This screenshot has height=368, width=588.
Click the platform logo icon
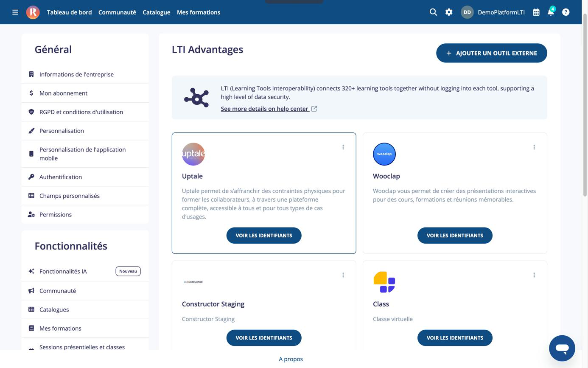[x=33, y=12]
